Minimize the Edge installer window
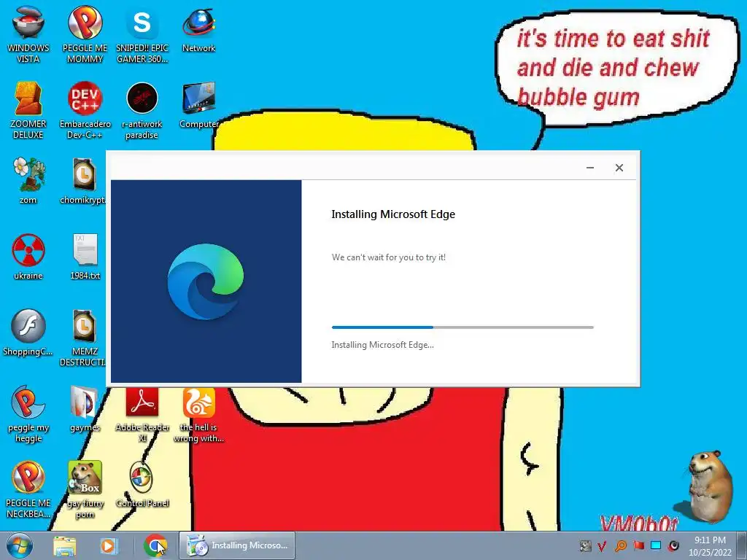Screen dimensions: 747x560 point(589,168)
